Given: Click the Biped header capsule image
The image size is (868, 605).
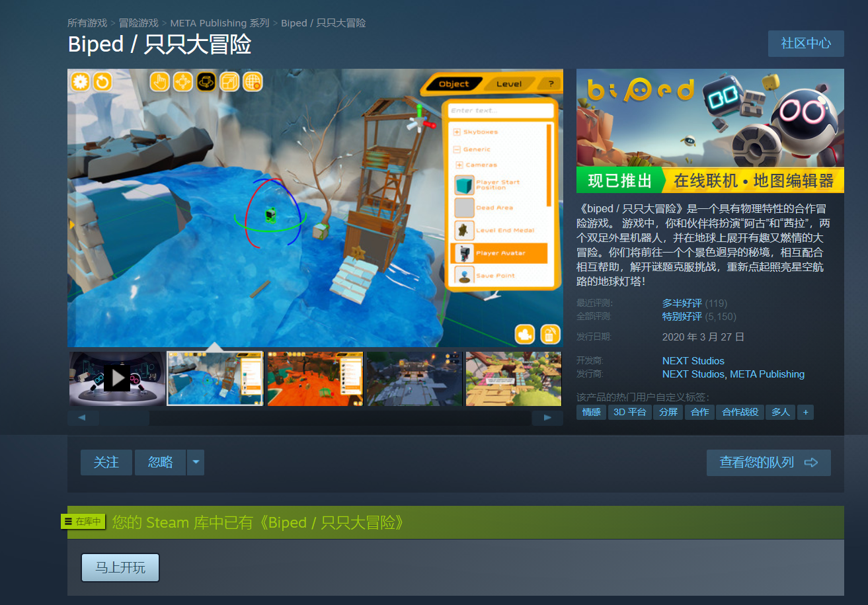Looking at the screenshot, I should click(x=710, y=131).
